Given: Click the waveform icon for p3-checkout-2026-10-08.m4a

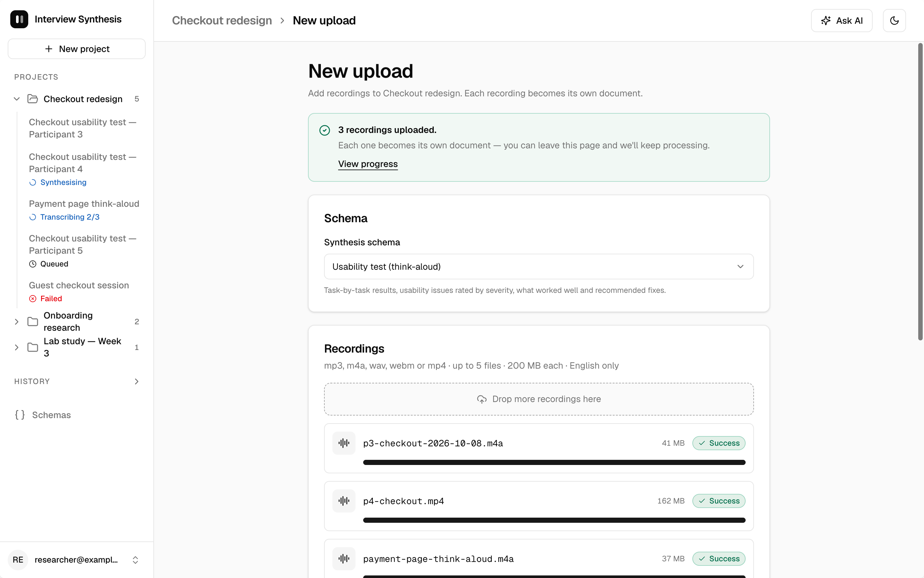Looking at the screenshot, I should (344, 443).
